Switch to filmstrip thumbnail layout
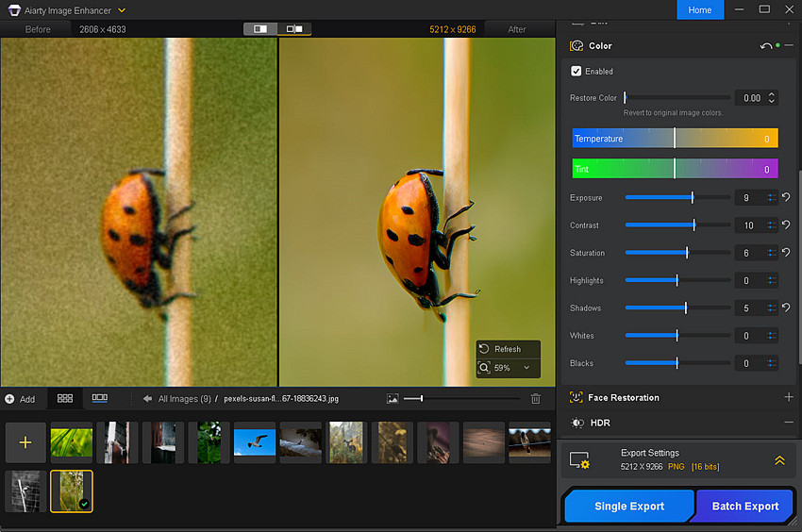The image size is (802, 532). tap(100, 398)
